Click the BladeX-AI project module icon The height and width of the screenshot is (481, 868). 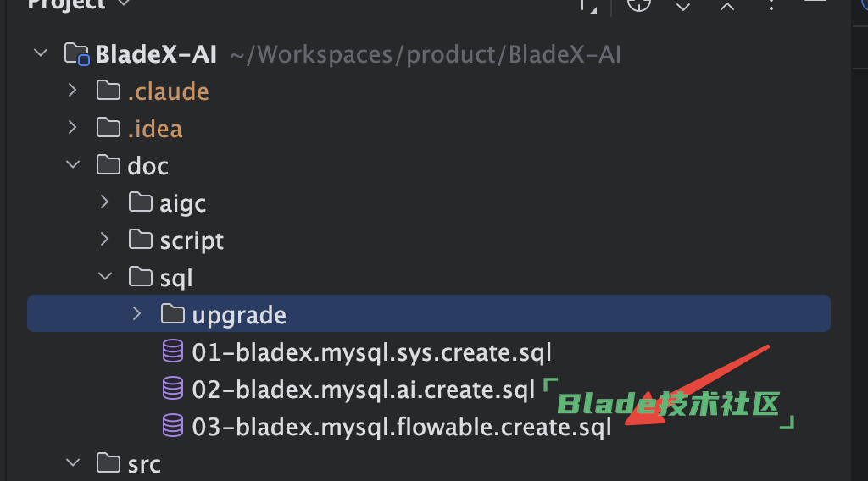[77, 54]
